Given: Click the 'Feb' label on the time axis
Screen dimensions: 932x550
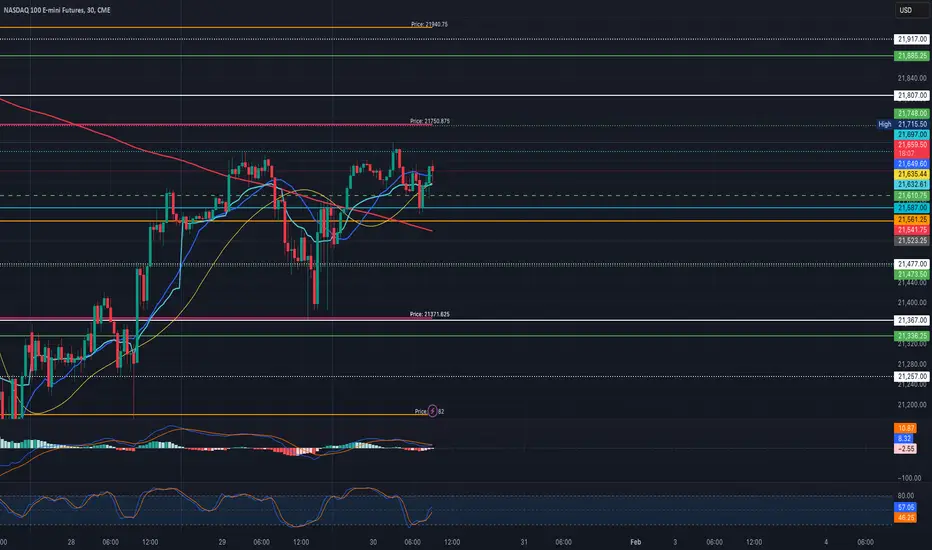Looking at the screenshot, I should tap(635, 542).
